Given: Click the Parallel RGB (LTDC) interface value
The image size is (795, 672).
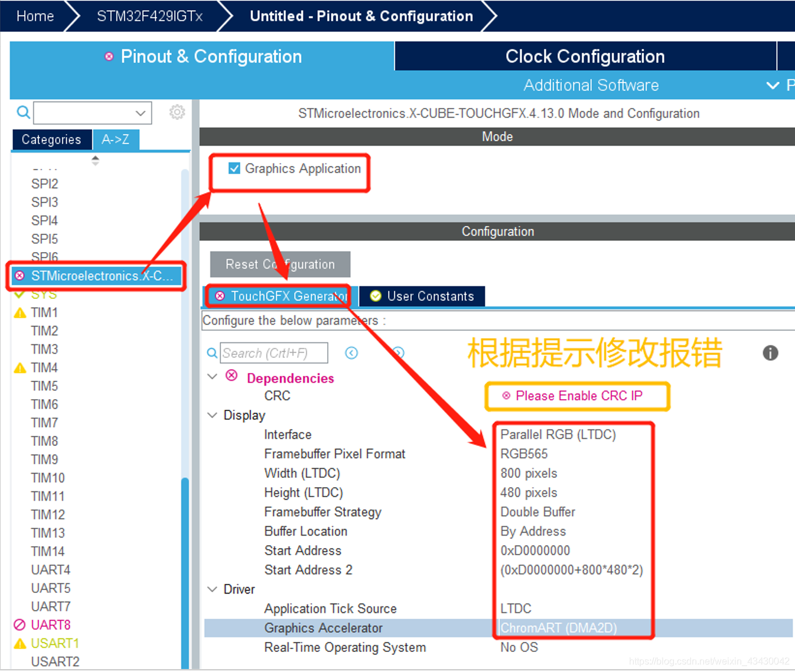Looking at the screenshot, I should click(558, 435).
